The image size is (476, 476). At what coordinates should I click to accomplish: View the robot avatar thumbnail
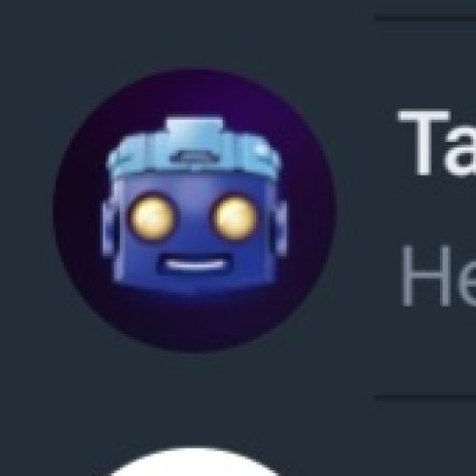click(195, 210)
